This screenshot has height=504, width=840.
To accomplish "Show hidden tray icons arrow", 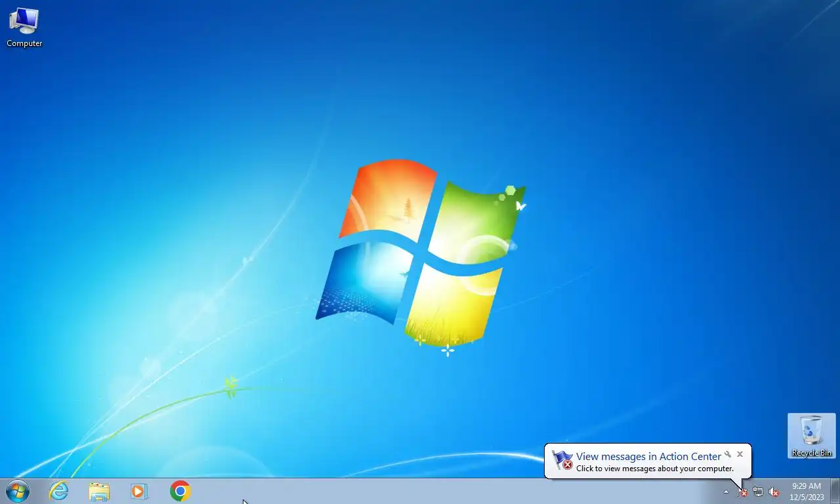I will tap(726, 492).
